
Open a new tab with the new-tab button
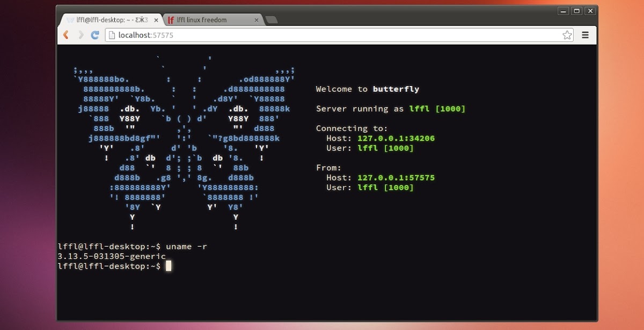(272, 20)
